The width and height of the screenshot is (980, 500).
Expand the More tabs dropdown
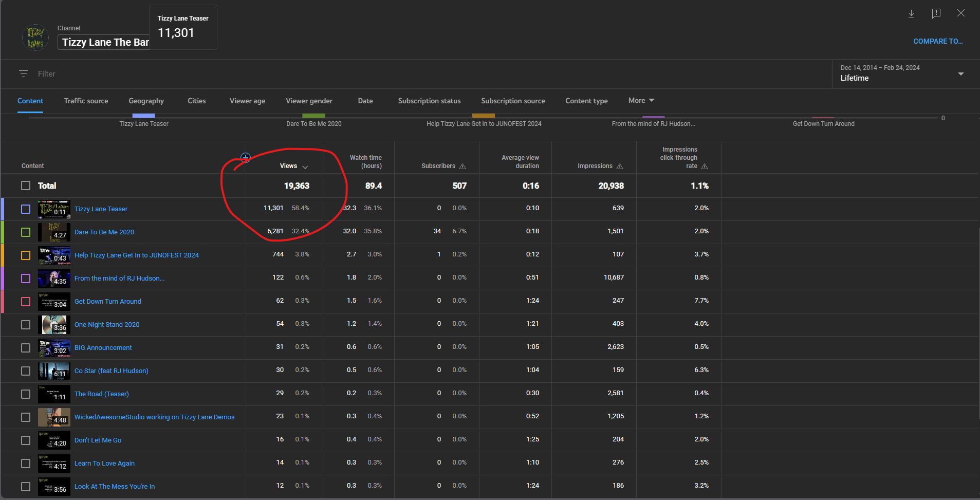click(x=641, y=101)
